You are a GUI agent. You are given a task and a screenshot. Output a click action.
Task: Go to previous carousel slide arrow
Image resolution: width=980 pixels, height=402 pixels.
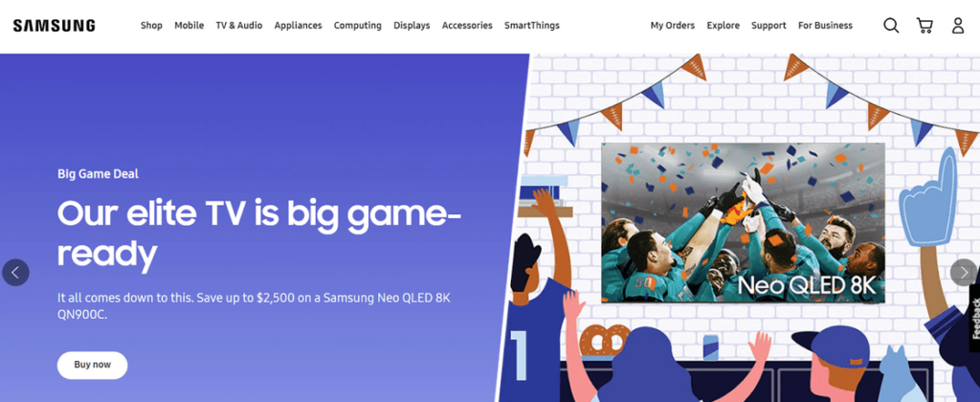pos(15,273)
